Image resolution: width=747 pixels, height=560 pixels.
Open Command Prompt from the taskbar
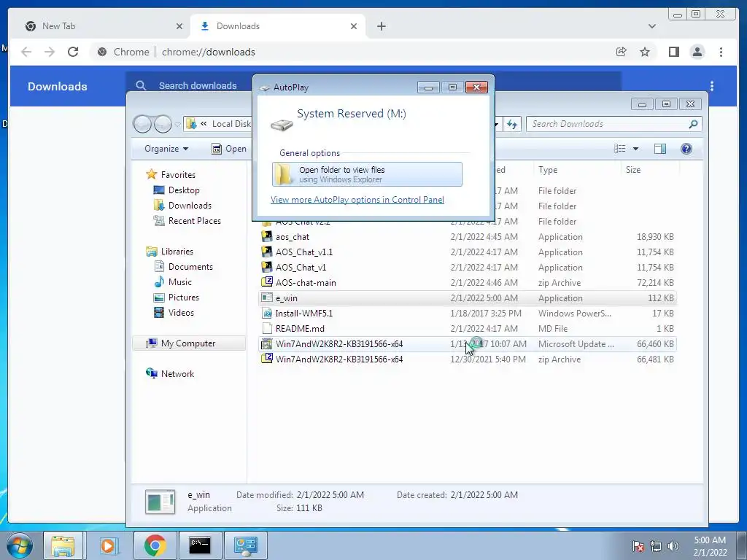tap(200, 545)
